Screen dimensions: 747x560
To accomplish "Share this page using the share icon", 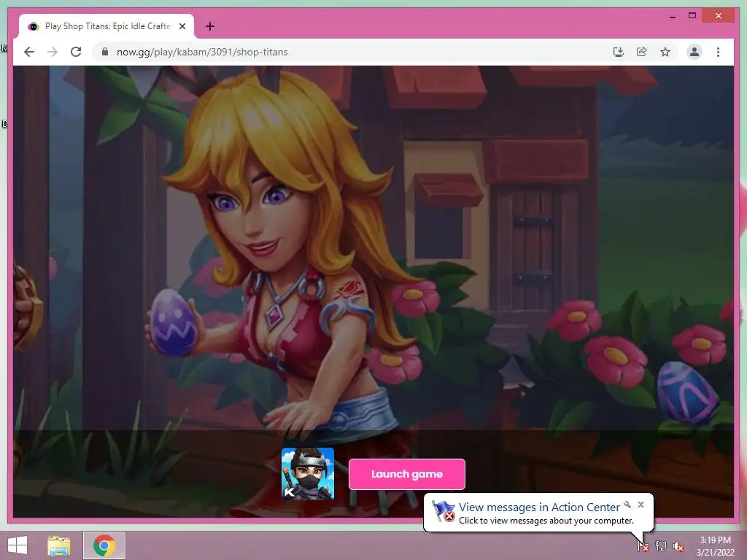I will pyautogui.click(x=642, y=52).
